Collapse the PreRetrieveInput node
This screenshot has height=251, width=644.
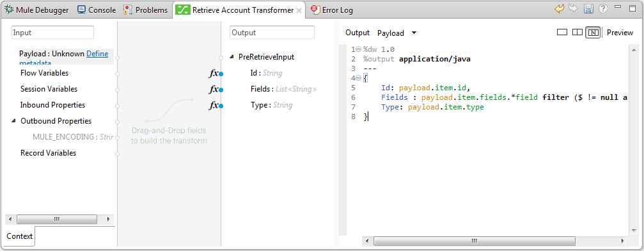tap(232, 57)
